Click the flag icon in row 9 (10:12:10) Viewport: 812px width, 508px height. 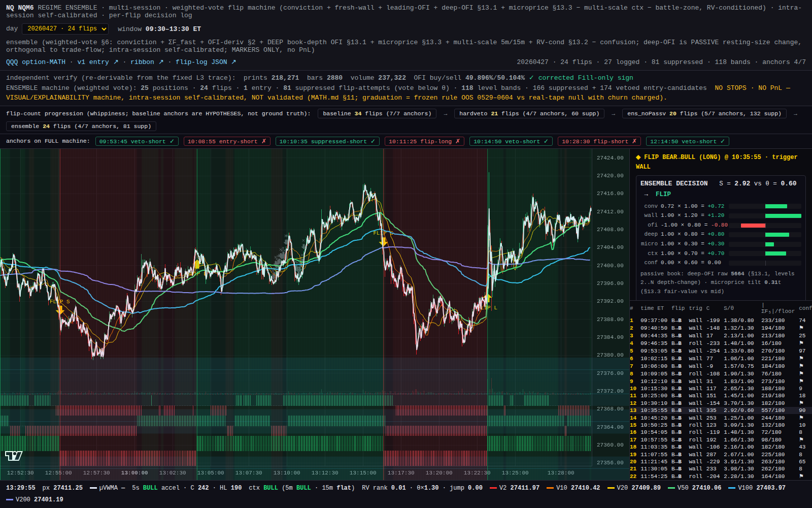(801, 382)
